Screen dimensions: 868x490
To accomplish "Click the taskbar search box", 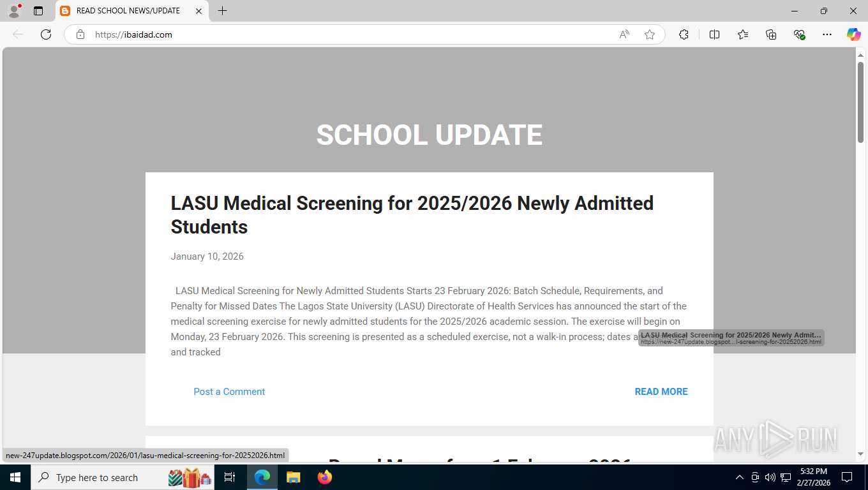I will tap(123, 477).
